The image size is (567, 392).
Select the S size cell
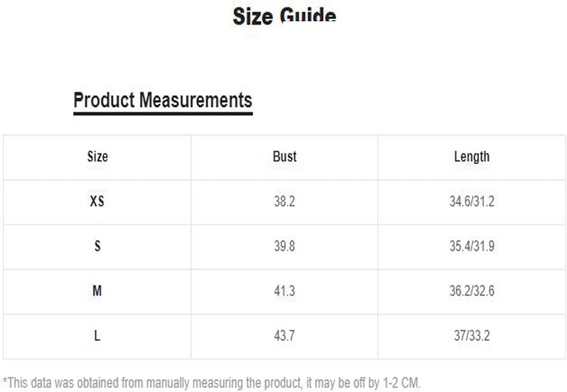coord(97,246)
